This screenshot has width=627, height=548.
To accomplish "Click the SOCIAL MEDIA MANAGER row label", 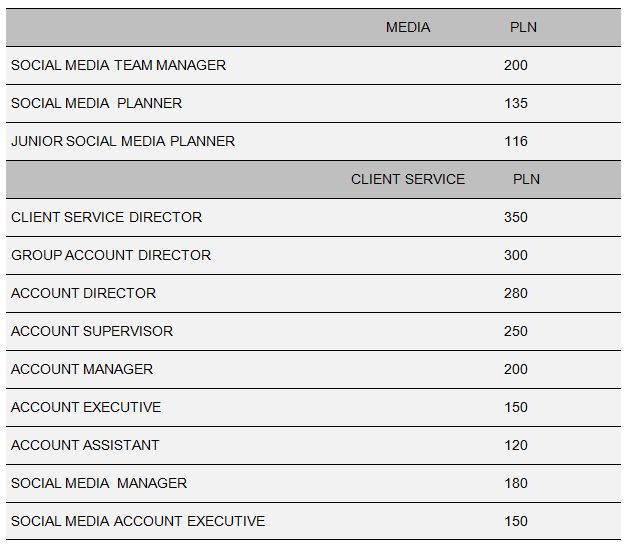I will 99,483.
